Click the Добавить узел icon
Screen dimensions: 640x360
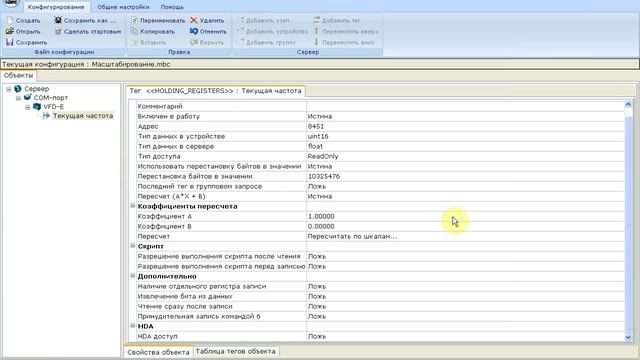(241, 20)
